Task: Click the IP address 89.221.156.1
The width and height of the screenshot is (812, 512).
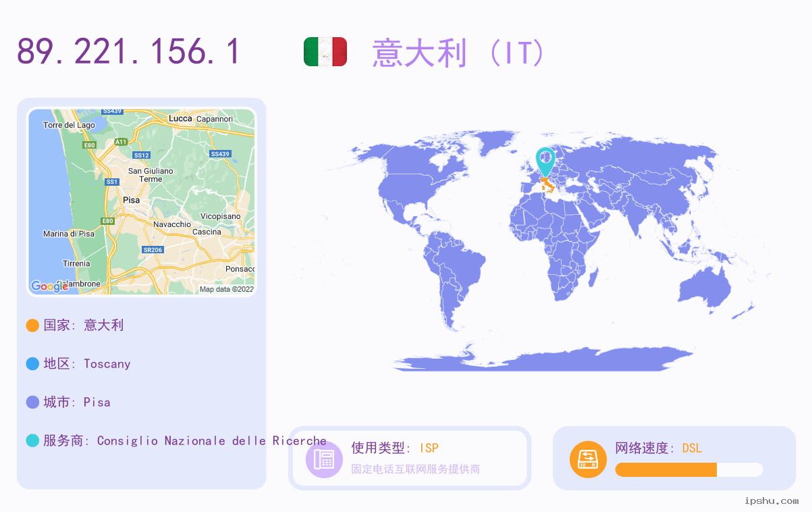Action: [128, 52]
